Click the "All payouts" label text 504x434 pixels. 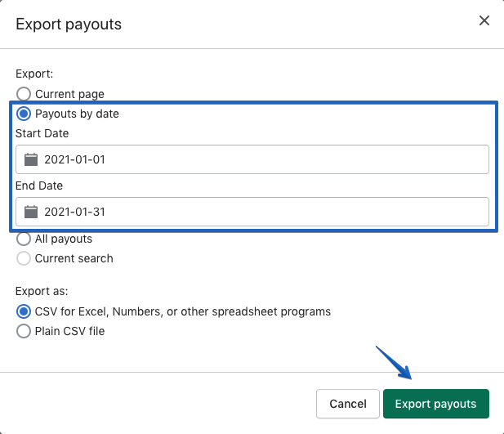[64, 239]
